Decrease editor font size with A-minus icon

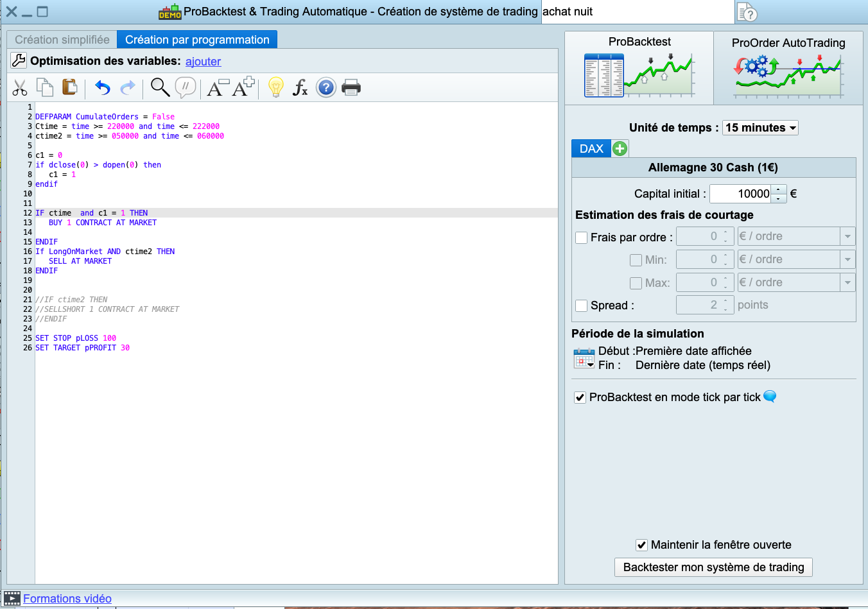[x=218, y=87]
